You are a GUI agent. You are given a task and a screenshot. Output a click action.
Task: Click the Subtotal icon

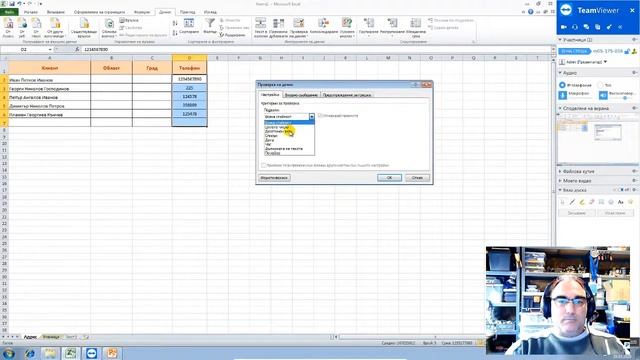point(416,24)
